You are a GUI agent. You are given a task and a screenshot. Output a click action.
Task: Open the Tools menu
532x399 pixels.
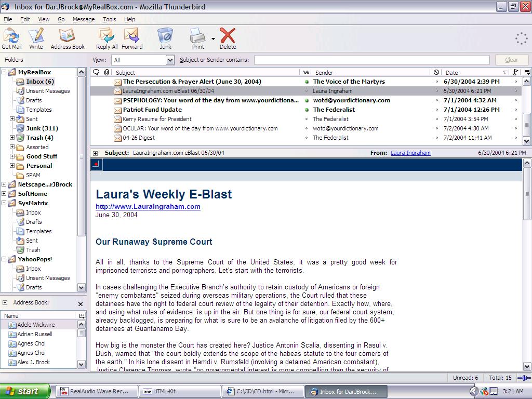[x=109, y=19]
